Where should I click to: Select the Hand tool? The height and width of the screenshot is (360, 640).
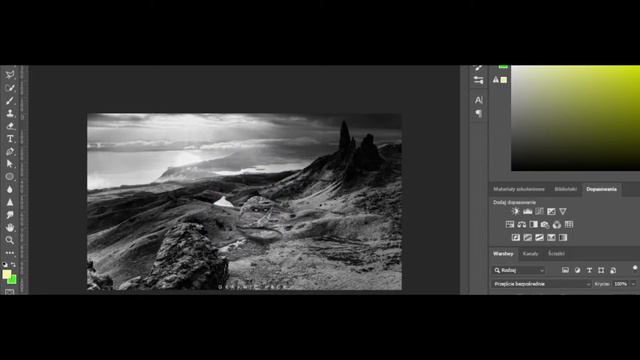[10, 227]
